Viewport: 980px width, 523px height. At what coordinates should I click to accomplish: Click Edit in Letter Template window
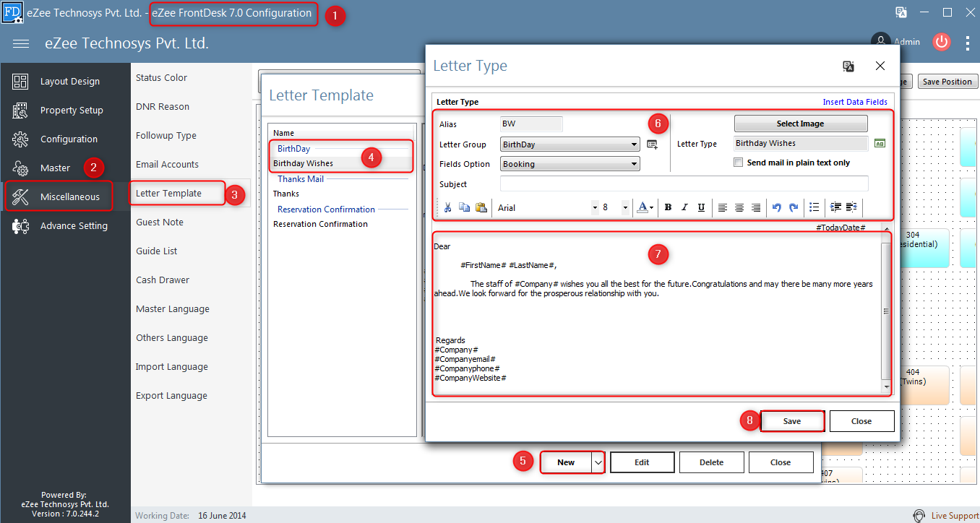point(642,462)
